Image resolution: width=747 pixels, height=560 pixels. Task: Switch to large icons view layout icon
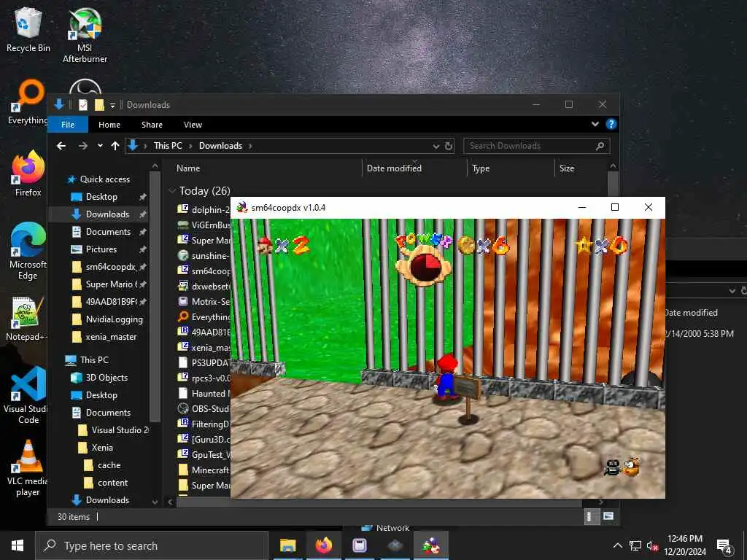(608, 516)
